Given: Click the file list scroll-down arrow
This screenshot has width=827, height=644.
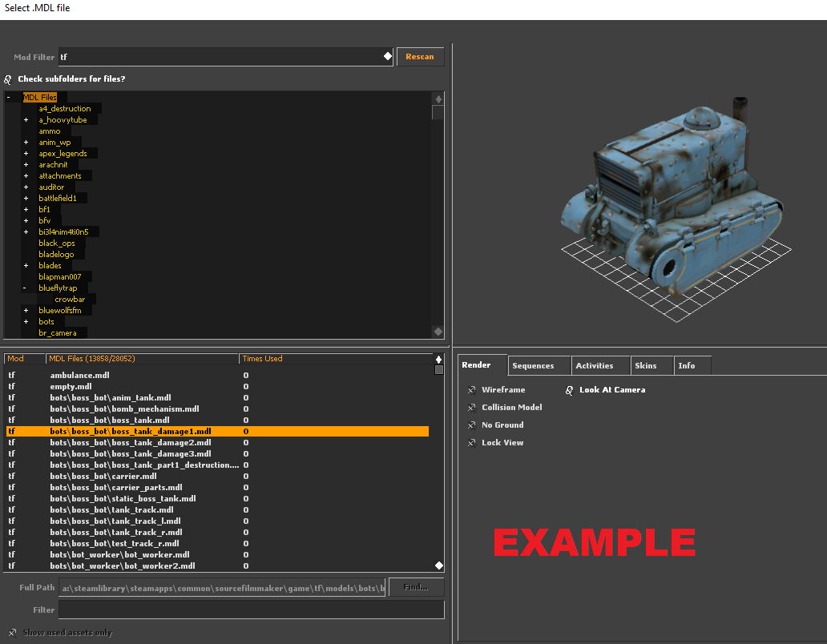Looking at the screenshot, I should [x=439, y=566].
